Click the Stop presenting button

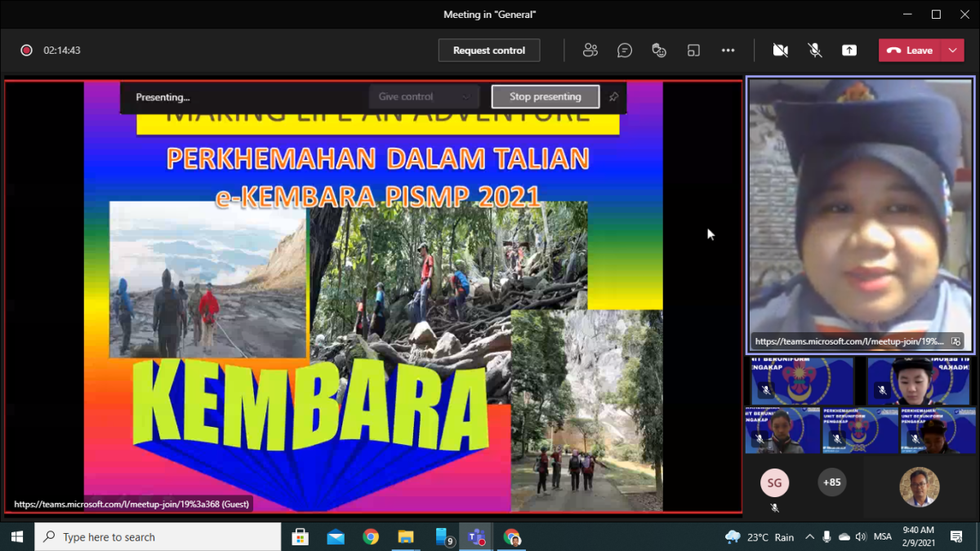pos(545,97)
